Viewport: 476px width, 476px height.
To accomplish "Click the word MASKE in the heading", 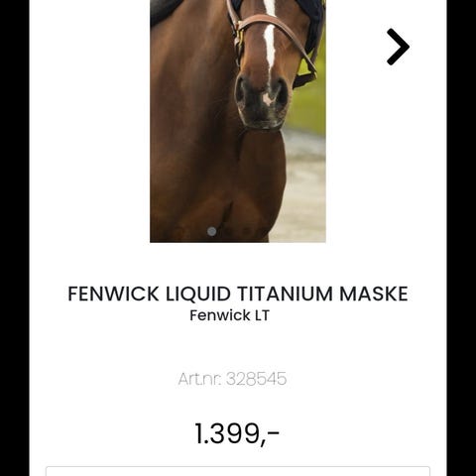I will coord(374,294).
